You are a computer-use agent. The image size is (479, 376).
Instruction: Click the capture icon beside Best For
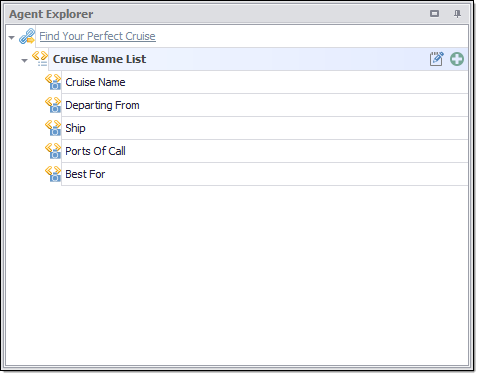click(x=53, y=174)
